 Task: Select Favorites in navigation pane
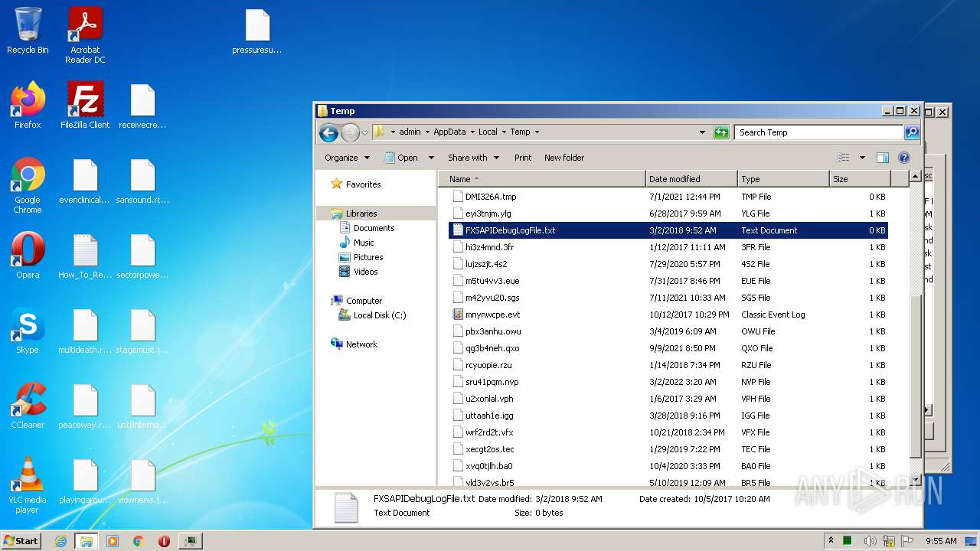point(363,184)
